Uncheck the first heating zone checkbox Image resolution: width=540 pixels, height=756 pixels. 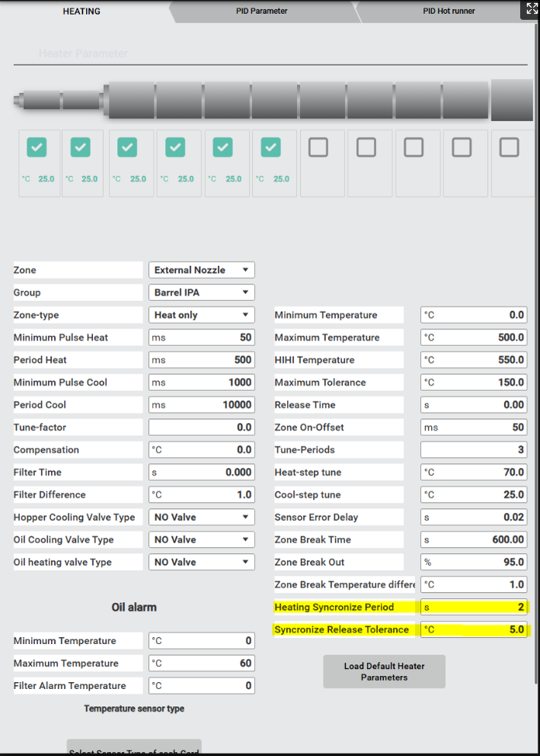pyautogui.click(x=37, y=147)
